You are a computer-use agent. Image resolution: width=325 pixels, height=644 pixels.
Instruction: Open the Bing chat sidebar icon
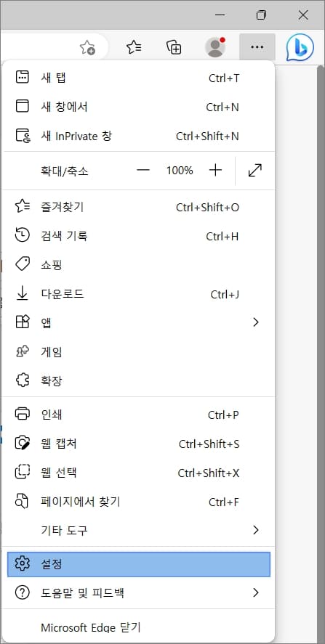[x=300, y=47]
